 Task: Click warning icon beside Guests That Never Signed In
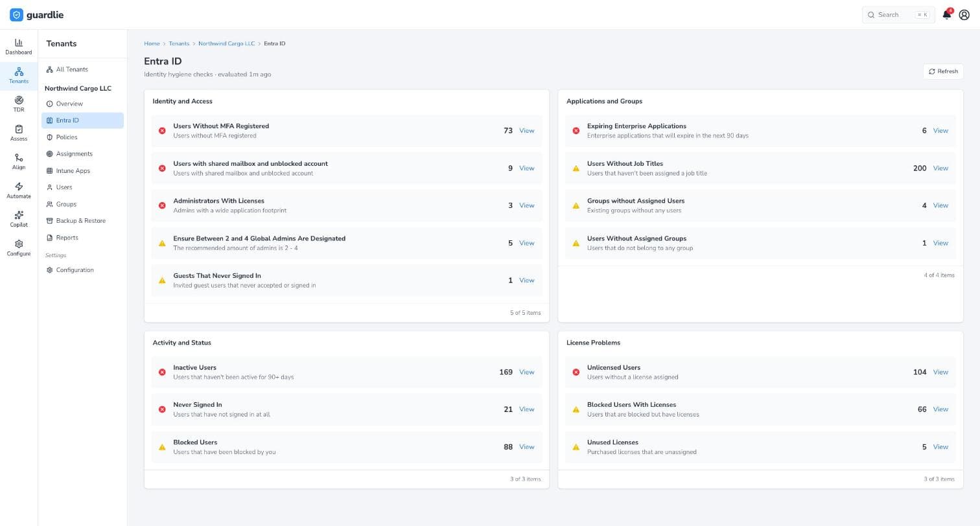pos(162,280)
